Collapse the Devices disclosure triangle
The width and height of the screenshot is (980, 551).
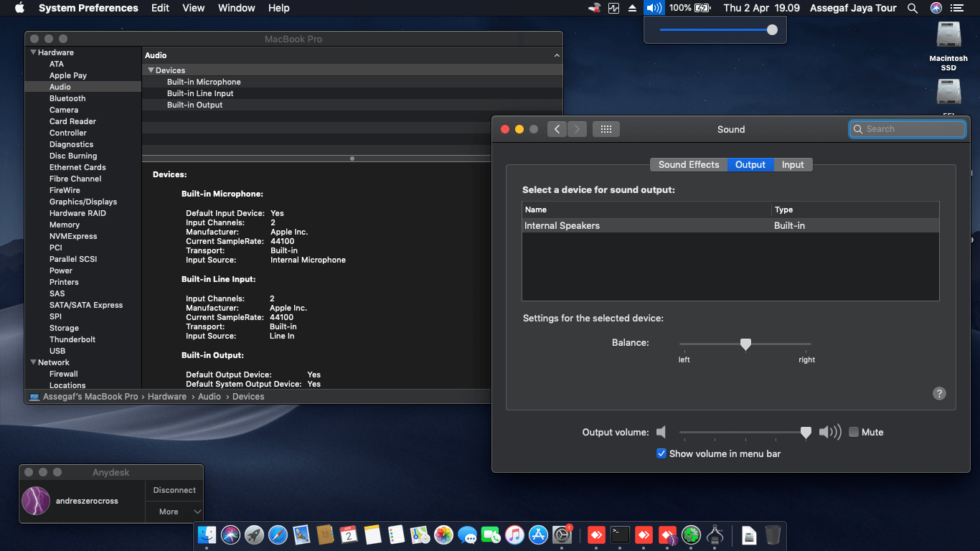pos(151,70)
